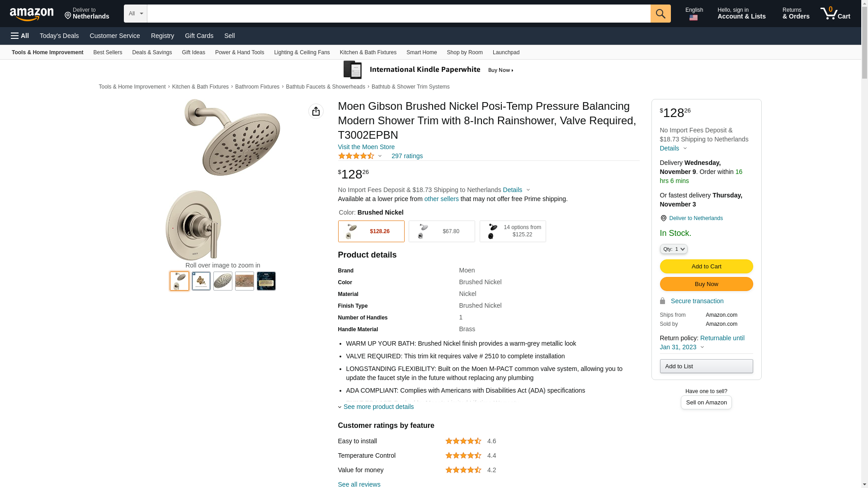The height and width of the screenshot is (488, 868).
Task: Click the share icon beside product image
Action: 316,111
